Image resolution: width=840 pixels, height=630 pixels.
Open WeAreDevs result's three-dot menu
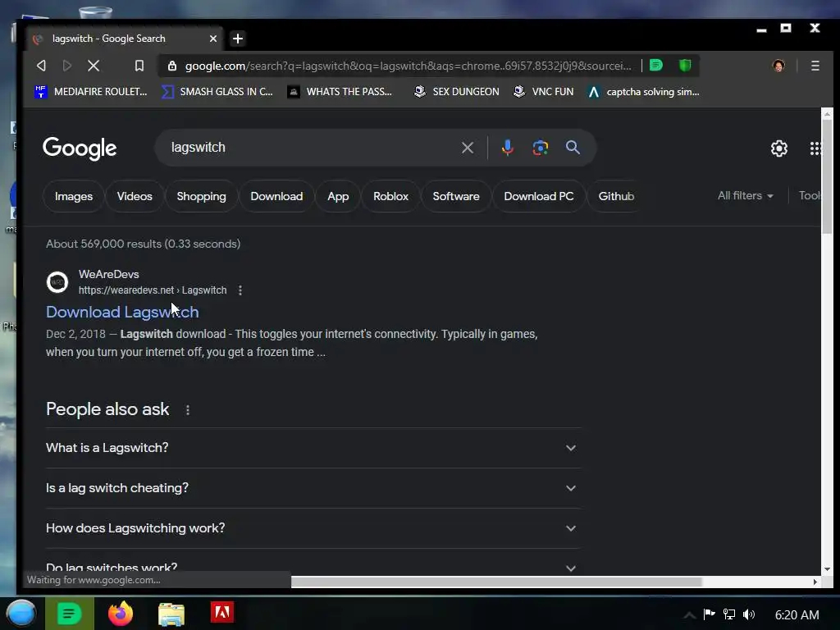pos(240,290)
